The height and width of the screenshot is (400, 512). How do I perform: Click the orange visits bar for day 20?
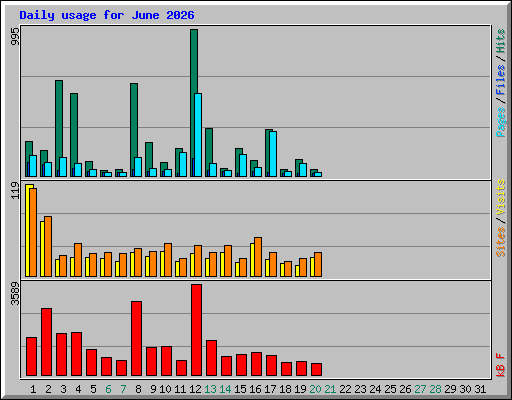[318, 264]
